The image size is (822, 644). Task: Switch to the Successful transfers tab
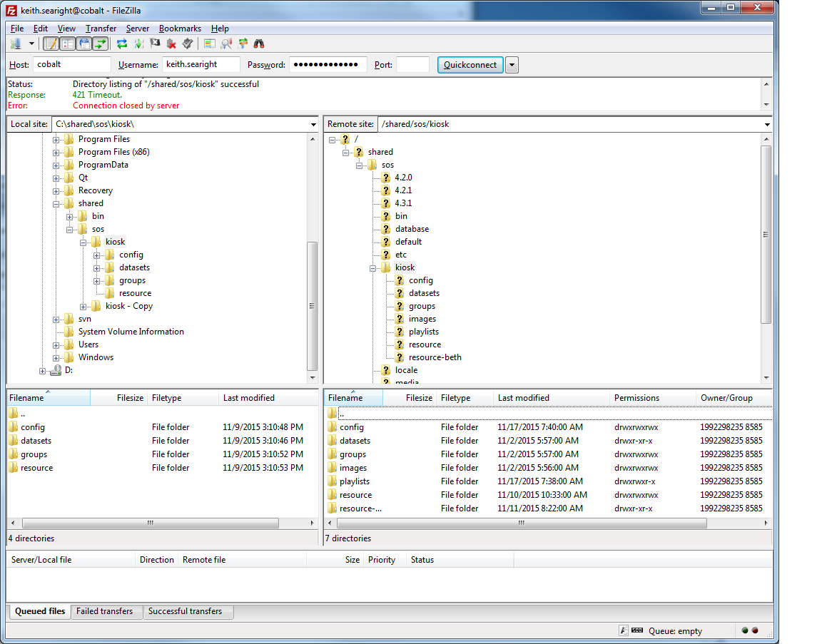click(185, 611)
